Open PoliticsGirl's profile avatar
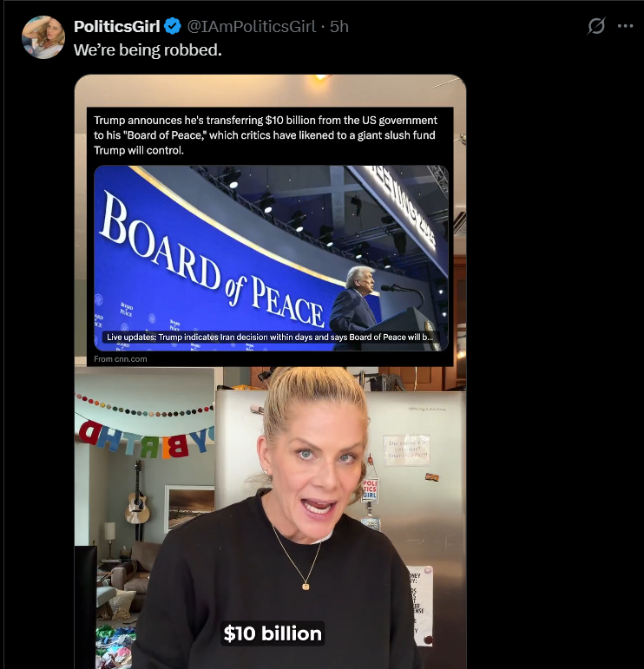 (x=43, y=37)
